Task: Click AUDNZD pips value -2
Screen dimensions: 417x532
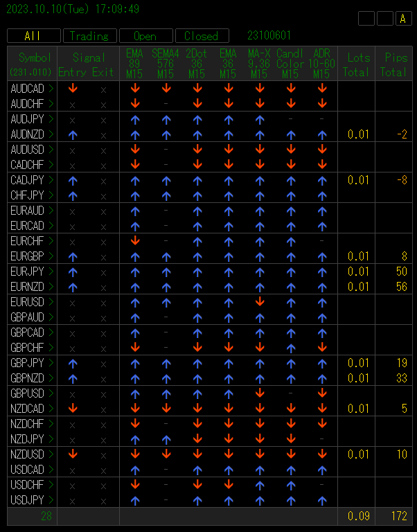Action: click(402, 134)
